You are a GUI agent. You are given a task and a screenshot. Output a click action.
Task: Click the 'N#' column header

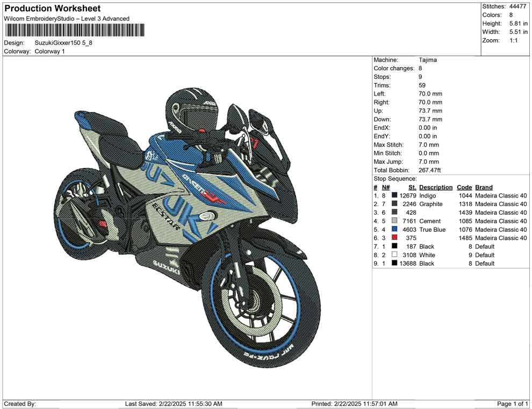(386, 187)
